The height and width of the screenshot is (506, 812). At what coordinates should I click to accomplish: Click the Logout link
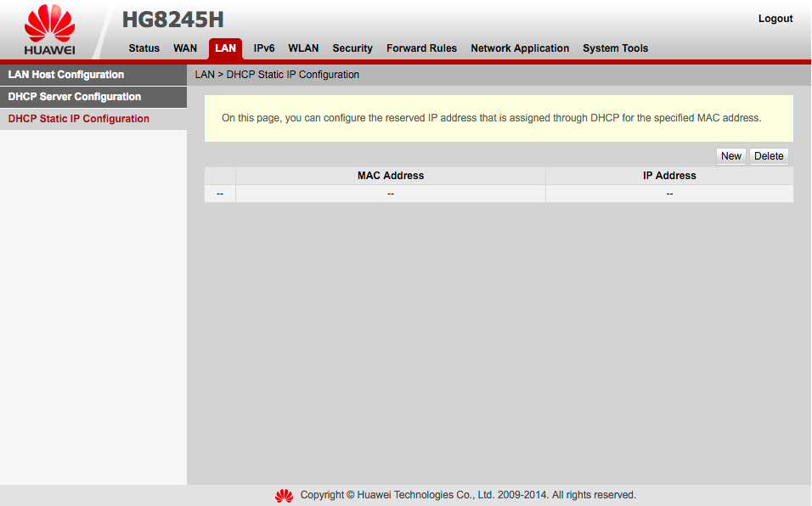click(775, 19)
